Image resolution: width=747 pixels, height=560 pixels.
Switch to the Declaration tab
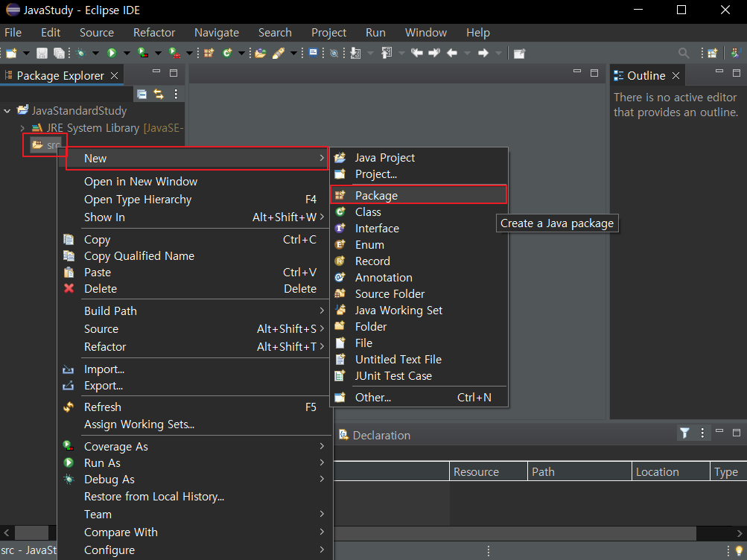pos(375,435)
